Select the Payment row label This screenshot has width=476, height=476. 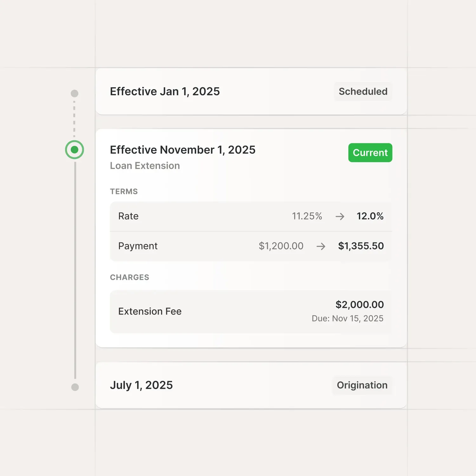[138, 246]
